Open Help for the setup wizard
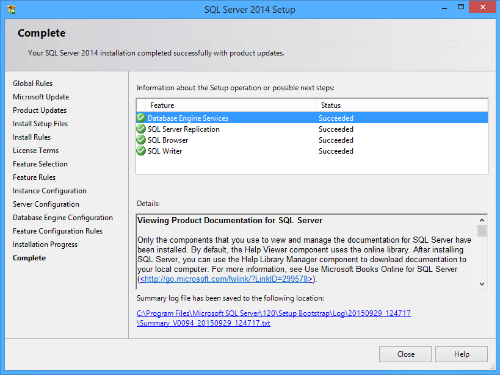 pyautogui.click(x=461, y=354)
